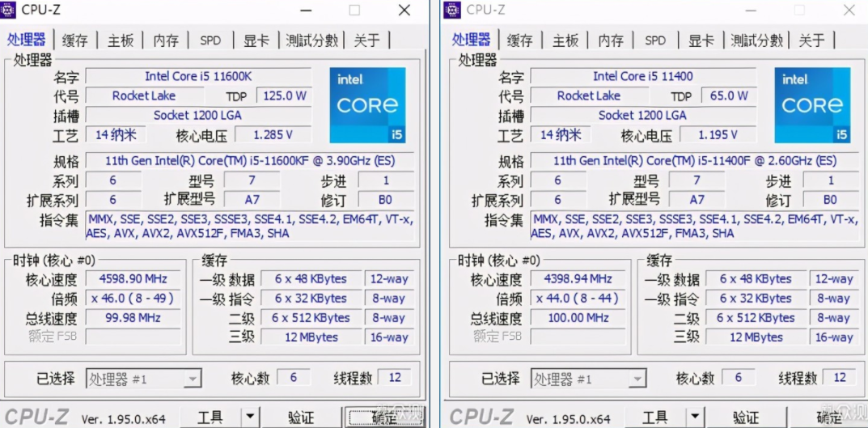Click 确定 button in left window
The width and height of the screenshot is (868, 428).
click(385, 417)
